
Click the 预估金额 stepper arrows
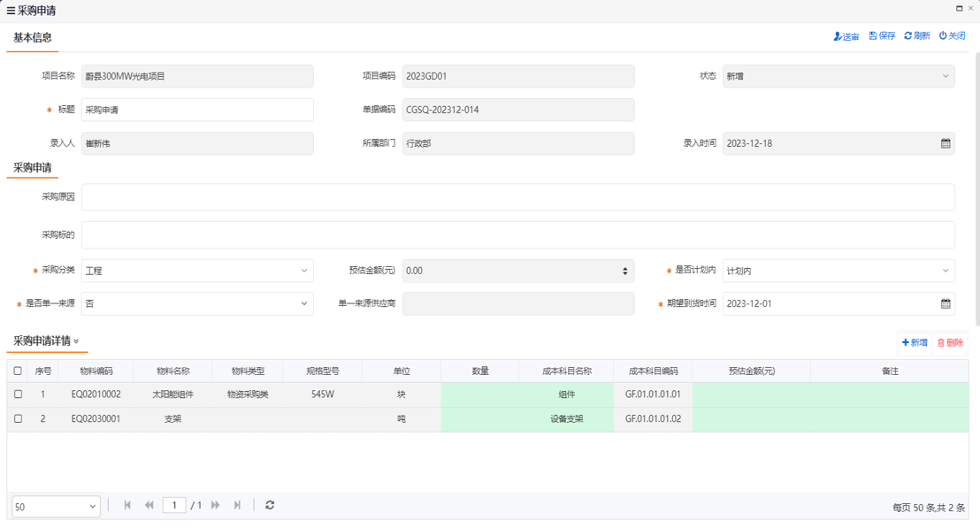point(625,271)
